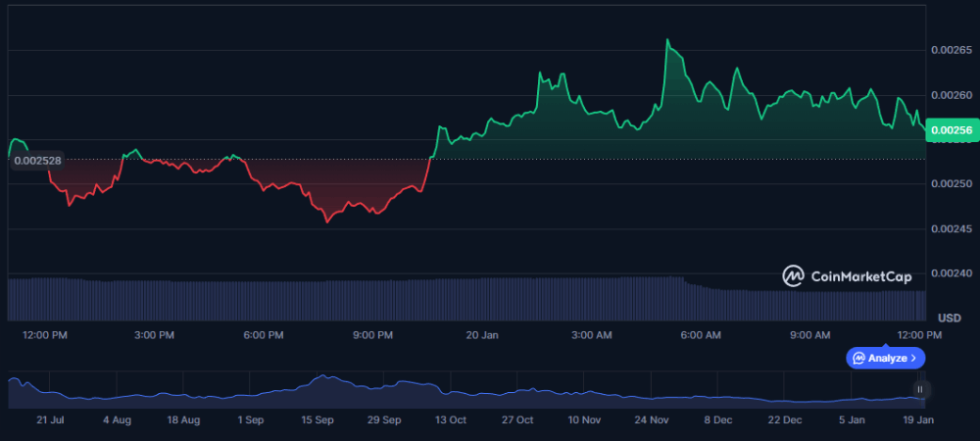980x441 pixels.
Task: Click the CoinMarketCap watermark text
Action: 861,277
